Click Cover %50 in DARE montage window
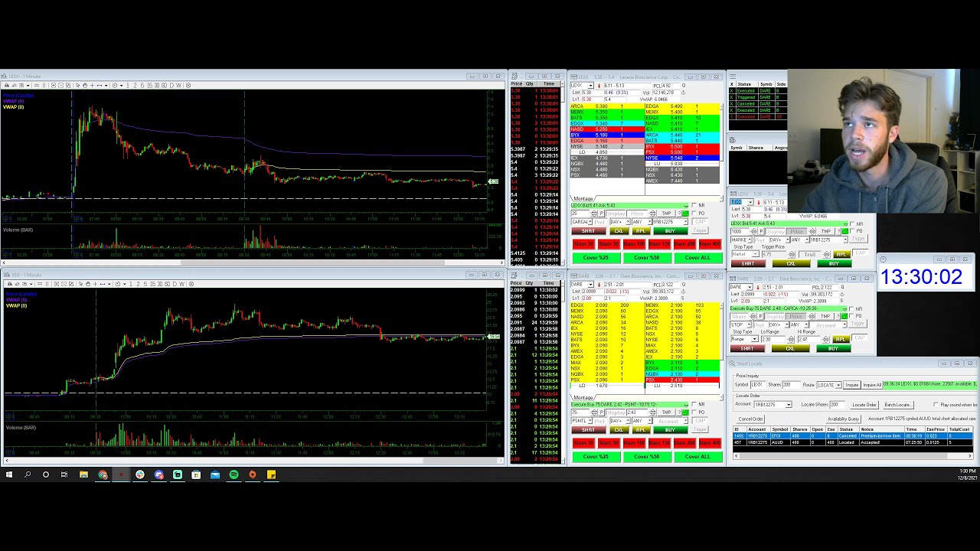 pos(647,457)
